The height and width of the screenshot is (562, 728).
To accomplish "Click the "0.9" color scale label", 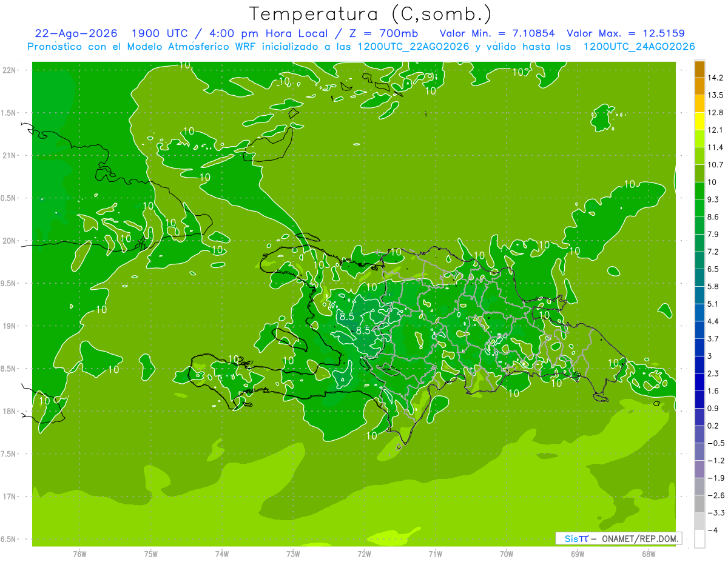I will click(x=713, y=409).
